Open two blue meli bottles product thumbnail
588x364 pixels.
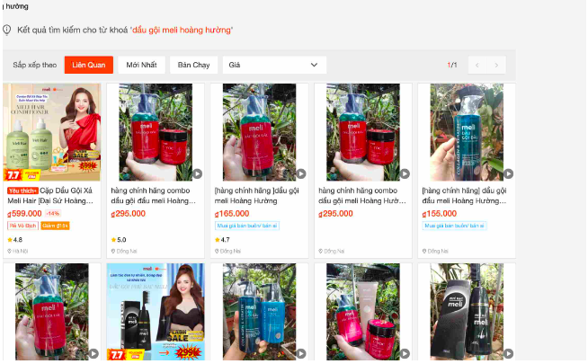click(x=260, y=312)
